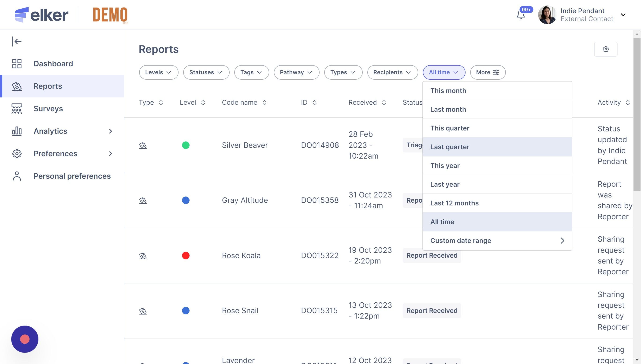Open Dashboard from the sidebar

53,63
